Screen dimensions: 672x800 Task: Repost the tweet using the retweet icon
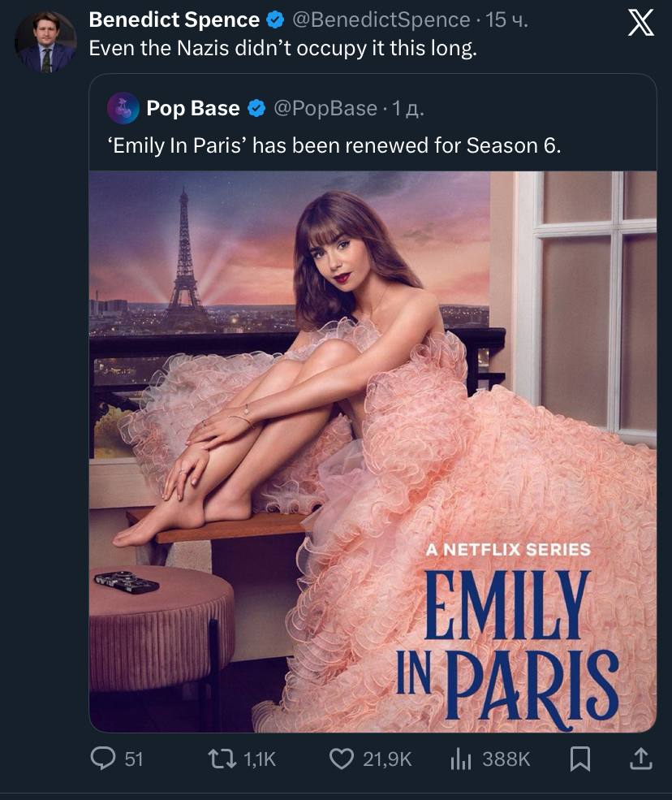221,759
